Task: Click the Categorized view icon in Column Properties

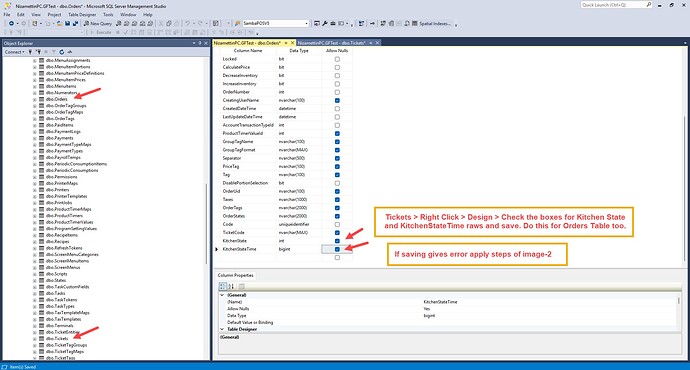Action: point(223,286)
